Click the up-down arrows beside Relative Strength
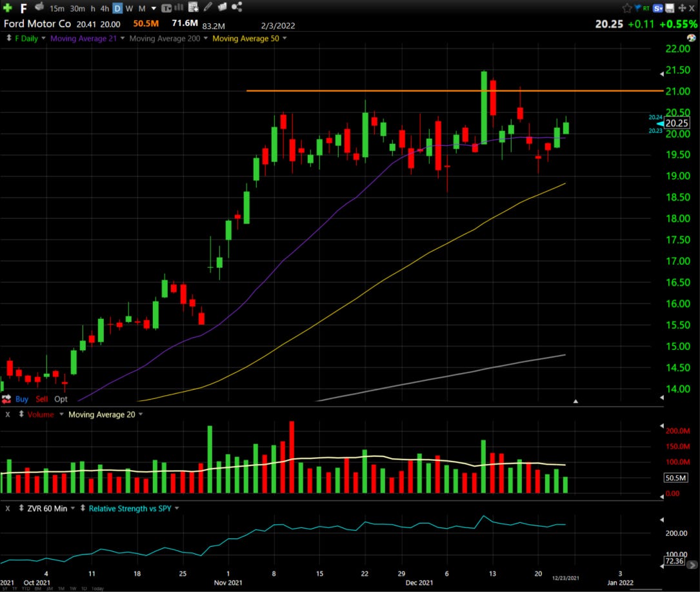This screenshot has height=592, width=700. [x=83, y=508]
